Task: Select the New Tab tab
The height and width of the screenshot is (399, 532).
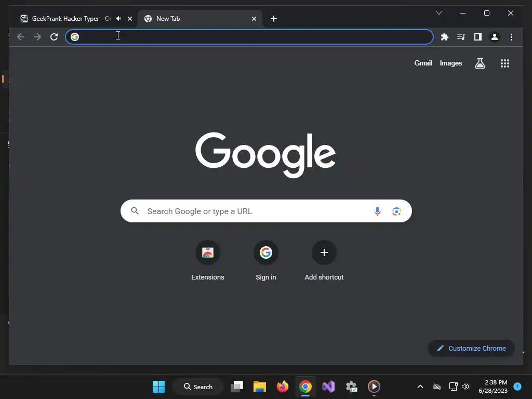Action: coord(199,19)
